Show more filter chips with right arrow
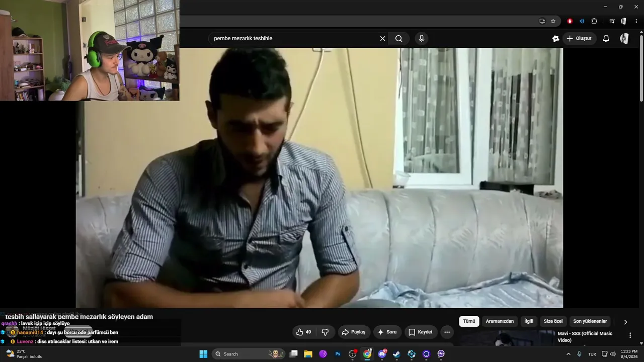 [x=625, y=322]
